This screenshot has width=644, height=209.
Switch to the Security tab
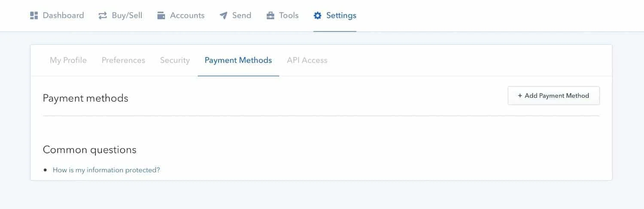[x=175, y=60]
